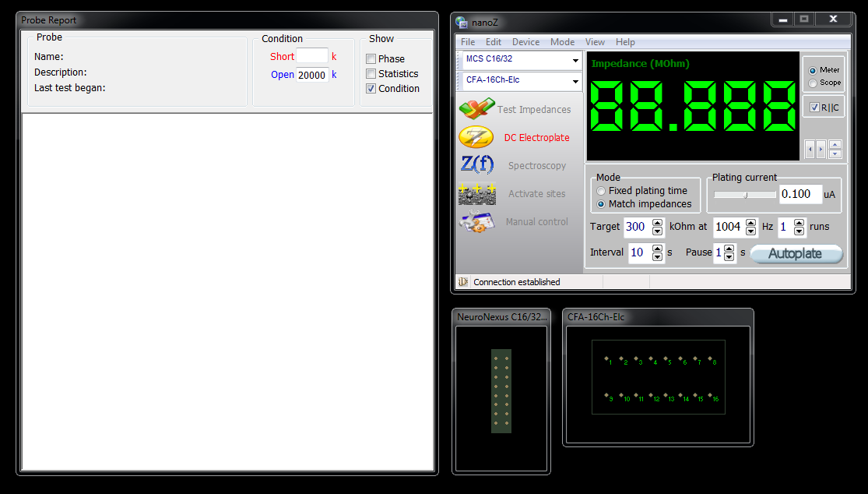The width and height of the screenshot is (868, 494).
Task: Select the Fixed plating time option
Action: pyautogui.click(x=600, y=191)
